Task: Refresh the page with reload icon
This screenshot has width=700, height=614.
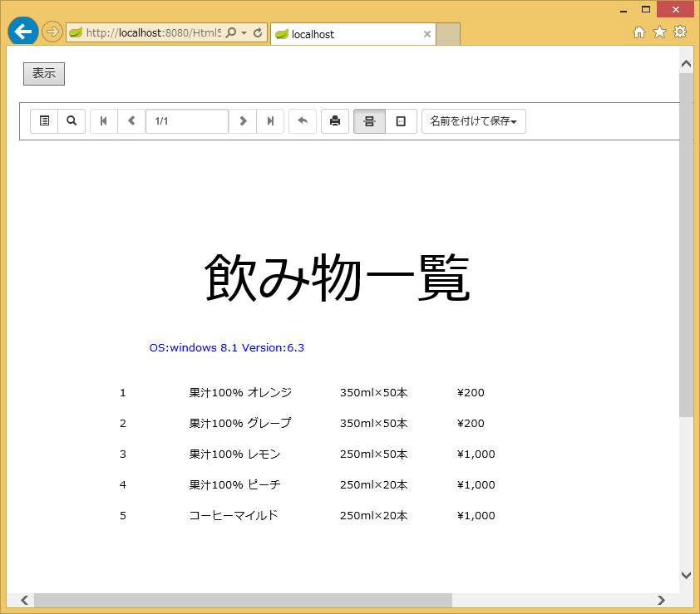Action: point(258,32)
